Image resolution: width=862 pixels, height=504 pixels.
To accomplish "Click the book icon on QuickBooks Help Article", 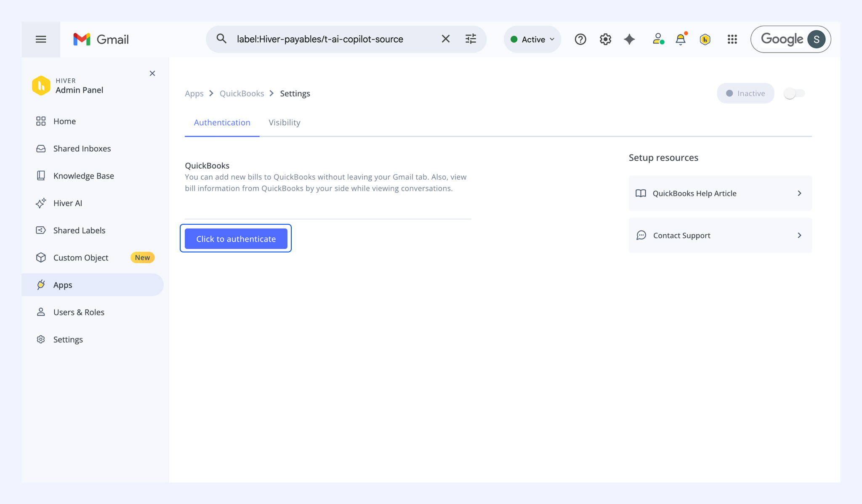I will click(641, 193).
